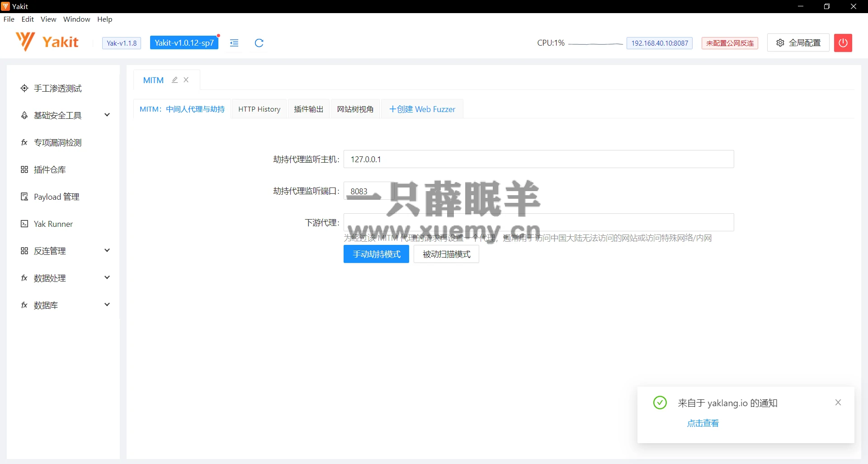Click the 基础安全工具 rocket icon

click(24, 115)
